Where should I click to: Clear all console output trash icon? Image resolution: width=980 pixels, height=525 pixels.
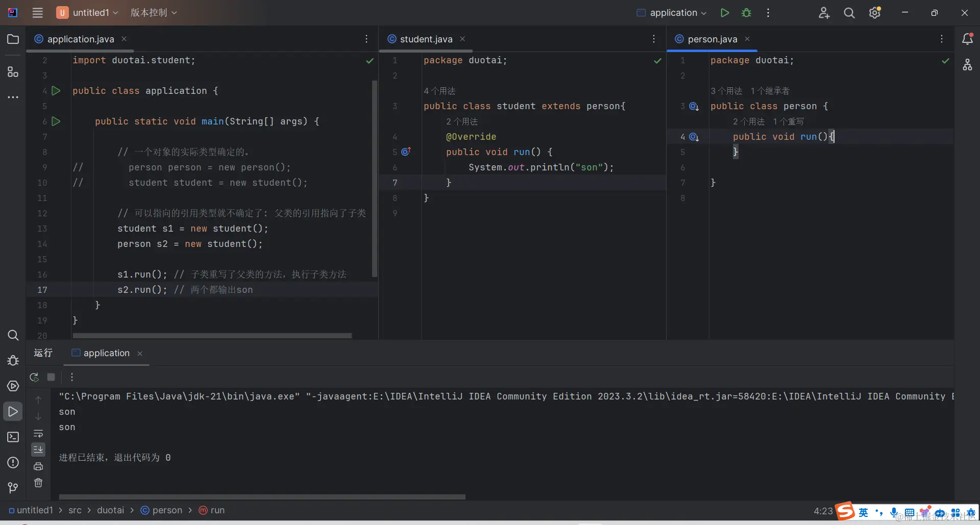click(x=38, y=483)
